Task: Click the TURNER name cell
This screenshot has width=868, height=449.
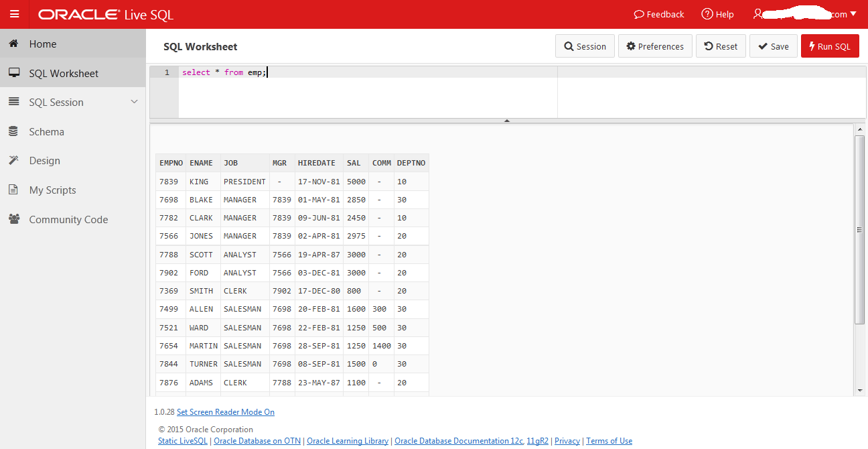Action: coord(203,364)
